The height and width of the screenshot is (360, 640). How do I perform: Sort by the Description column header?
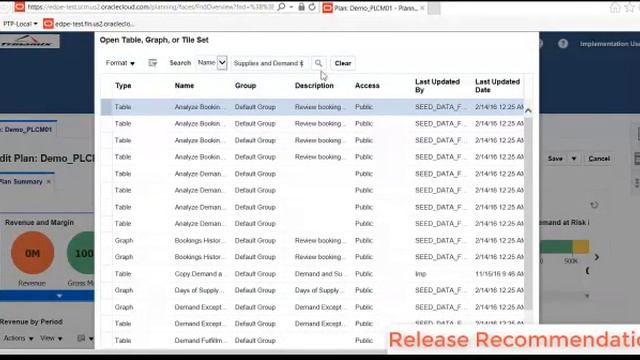(x=314, y=86)
